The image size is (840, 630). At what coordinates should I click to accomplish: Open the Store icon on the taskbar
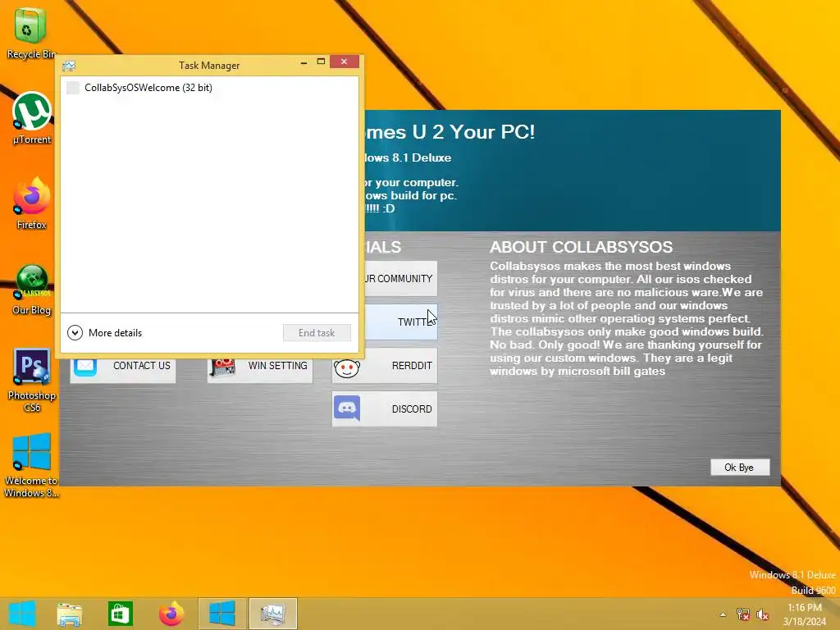120,614
